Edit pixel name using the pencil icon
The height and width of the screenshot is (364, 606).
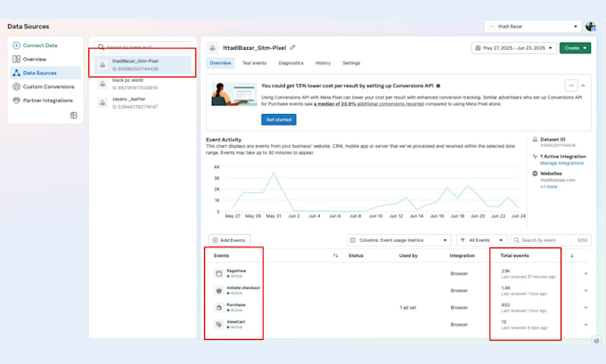(292, 47)
